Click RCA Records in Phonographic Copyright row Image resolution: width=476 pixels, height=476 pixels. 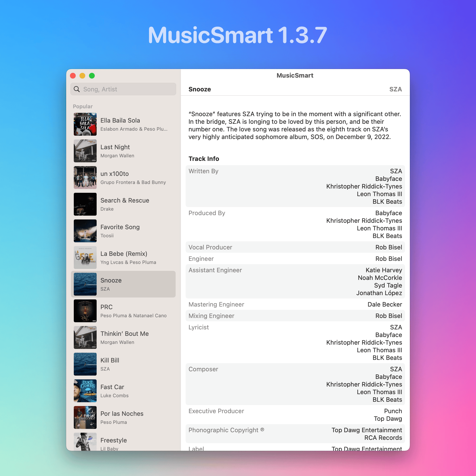click(383, 438)
